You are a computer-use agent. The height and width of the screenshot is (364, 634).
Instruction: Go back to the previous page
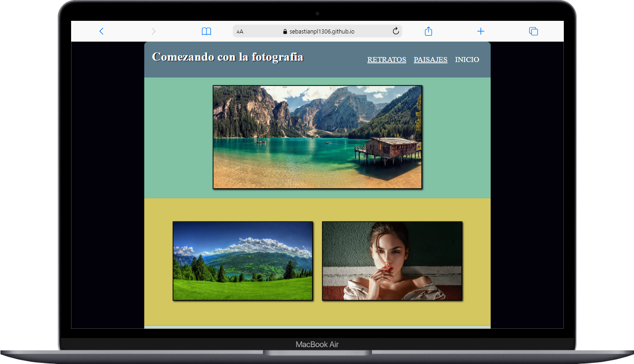click(x=101, y=31)
